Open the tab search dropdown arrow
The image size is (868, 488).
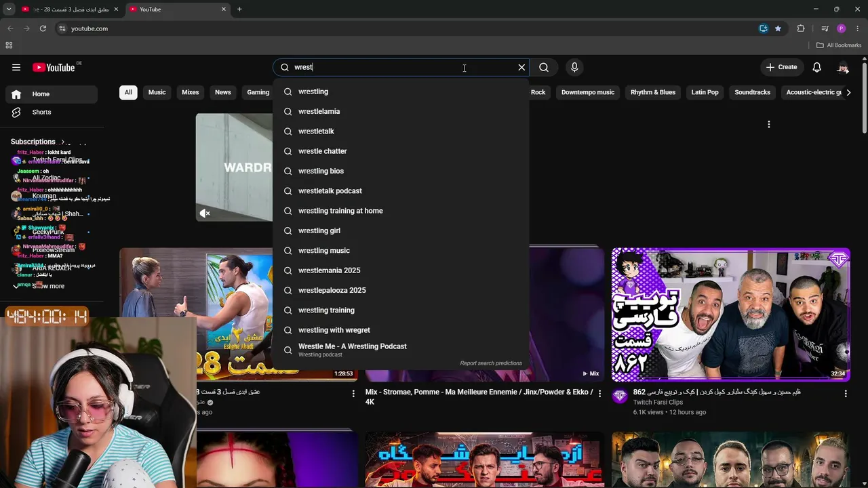point(9,9)
